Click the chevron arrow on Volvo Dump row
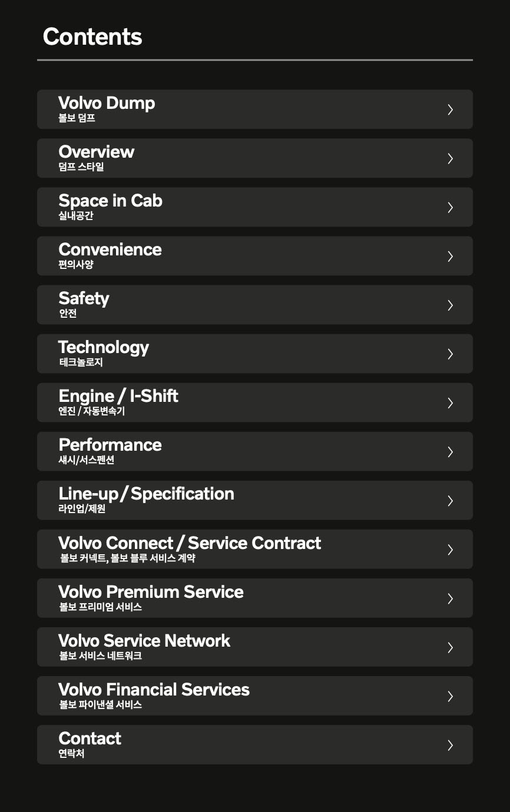This screenshot has height=812, width=510. (x=450, y=109)
